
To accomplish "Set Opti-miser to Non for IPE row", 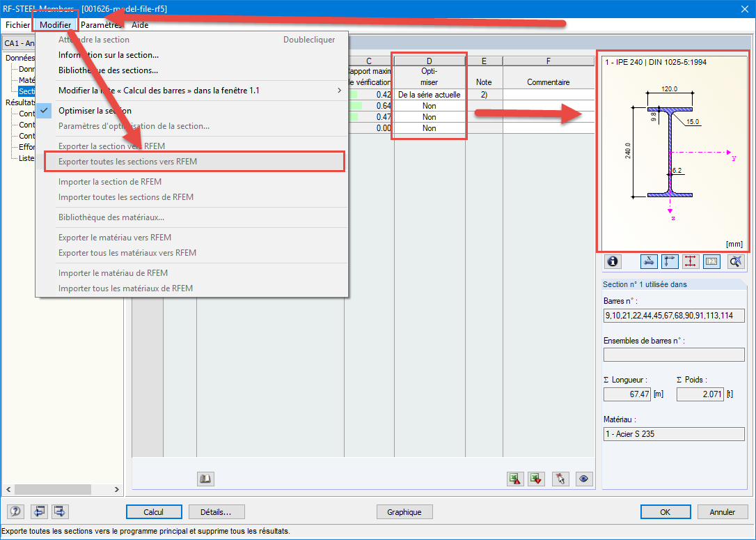I will click(429, 106).
